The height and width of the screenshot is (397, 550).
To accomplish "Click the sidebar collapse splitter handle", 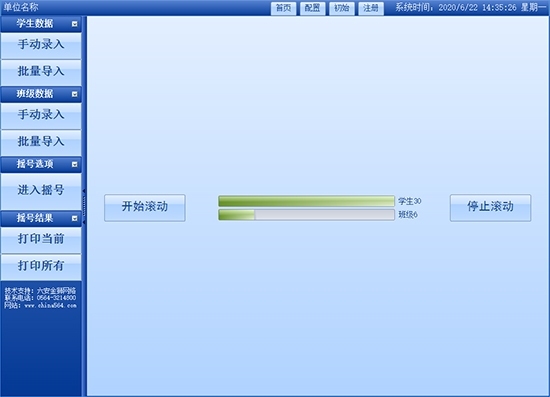I will (x=84, y=206).
